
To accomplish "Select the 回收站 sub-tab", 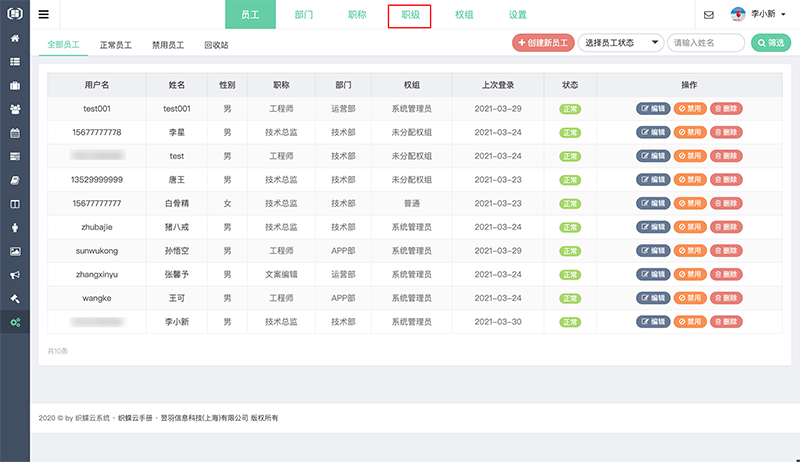I will [216, 45].
